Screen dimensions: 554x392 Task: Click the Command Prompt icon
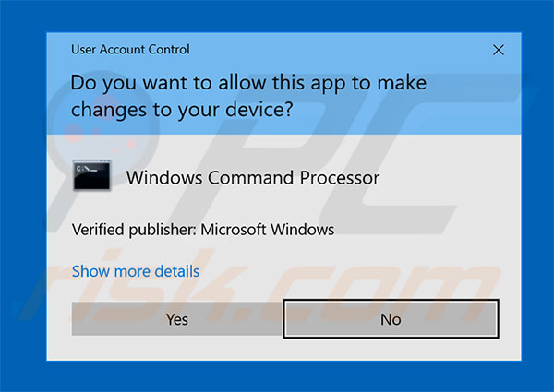tap(91, 175)
